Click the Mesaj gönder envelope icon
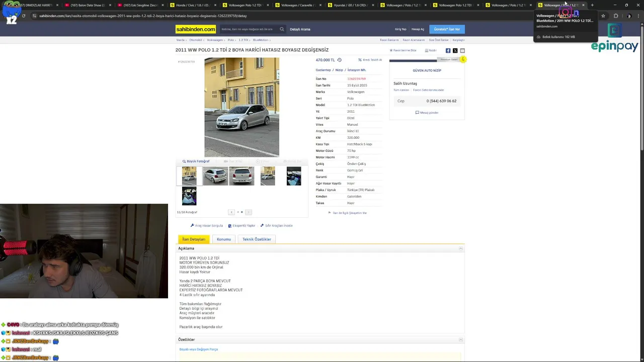Viewport: 644px width, 362px height. [417, 113]
